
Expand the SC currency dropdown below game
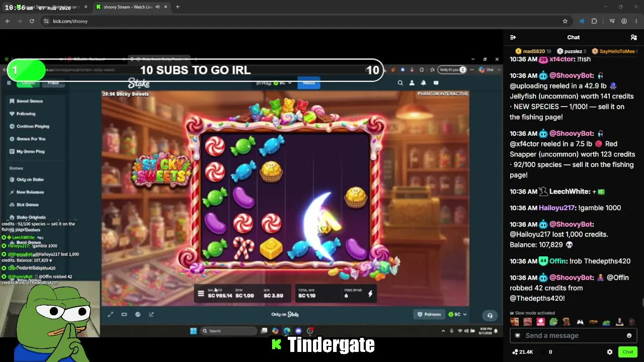pos(457,314)
